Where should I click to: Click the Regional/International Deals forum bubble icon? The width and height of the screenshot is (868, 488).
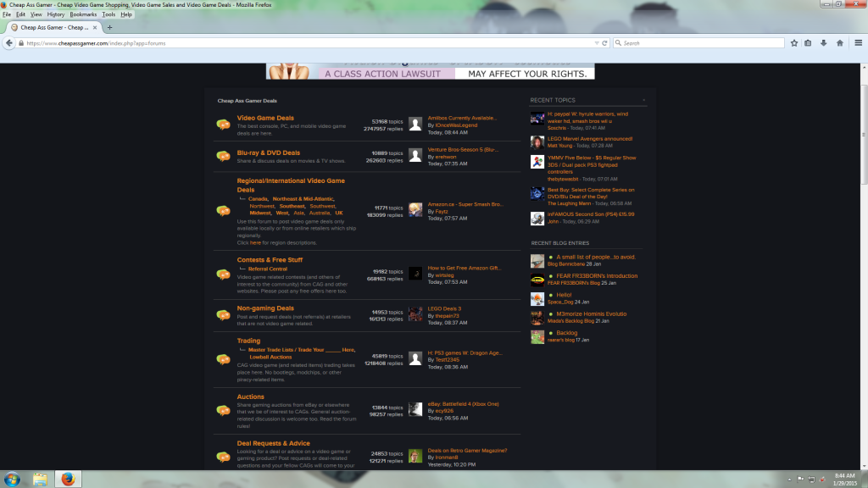click(223, 211)
